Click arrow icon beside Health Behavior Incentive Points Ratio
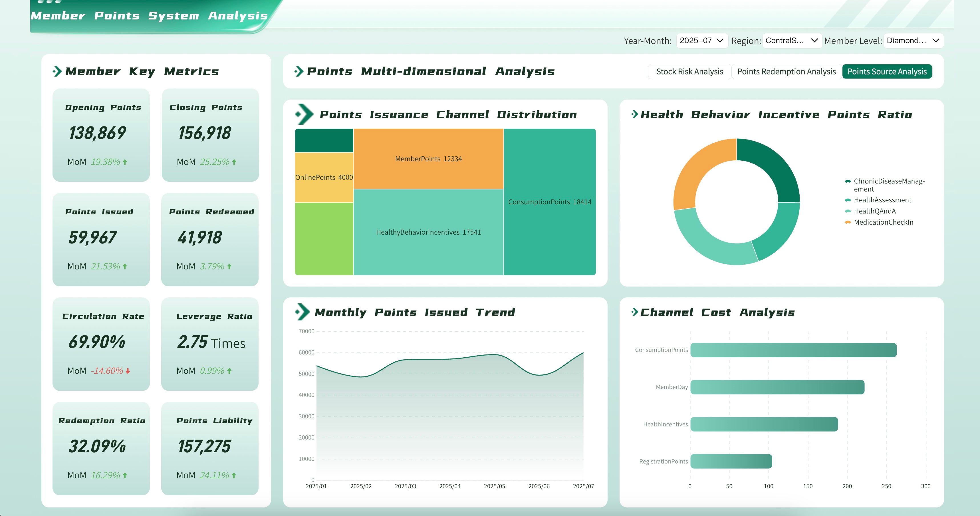 tap(635, 114)
